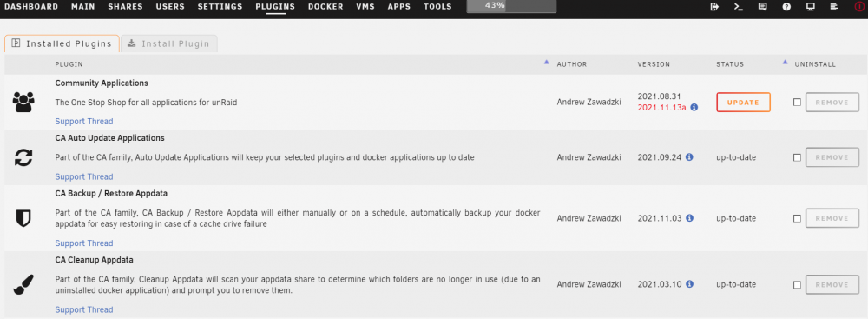Open the Apps menu

[x=399, y=7]
